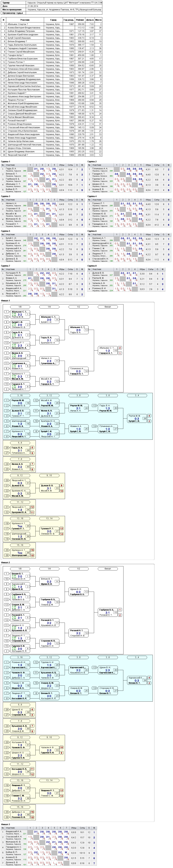Click the venue address in Место проведения
The image size is (173, 868).
[x=64, y=9]
